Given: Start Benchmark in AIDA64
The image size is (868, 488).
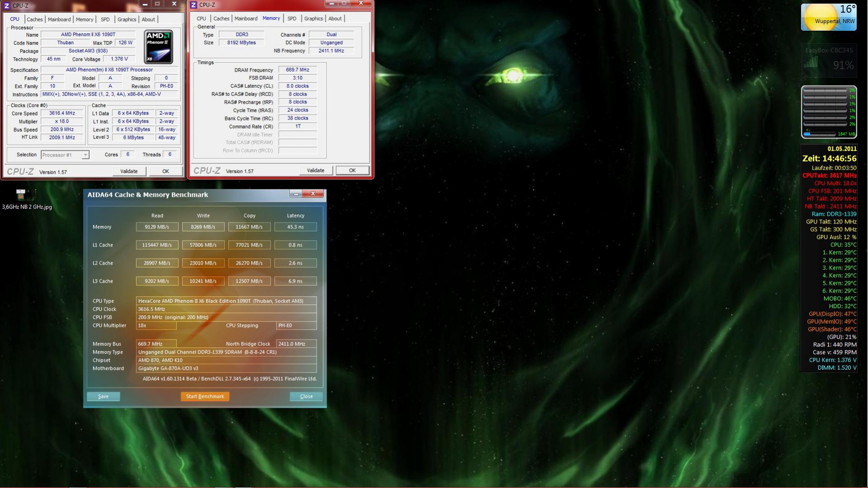Looking at the screenshot, I should point(205,397).
